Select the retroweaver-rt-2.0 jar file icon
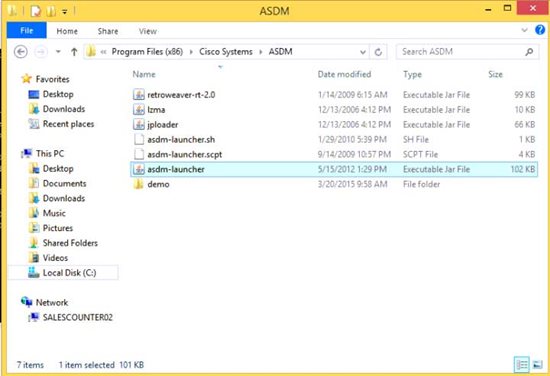 [x=139, y=95]
